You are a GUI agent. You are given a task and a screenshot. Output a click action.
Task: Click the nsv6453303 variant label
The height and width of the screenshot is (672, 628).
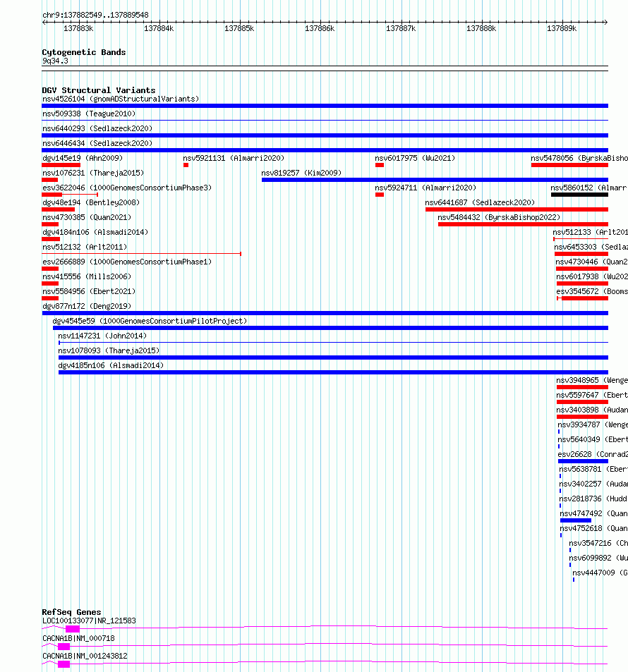pos(591,247)
